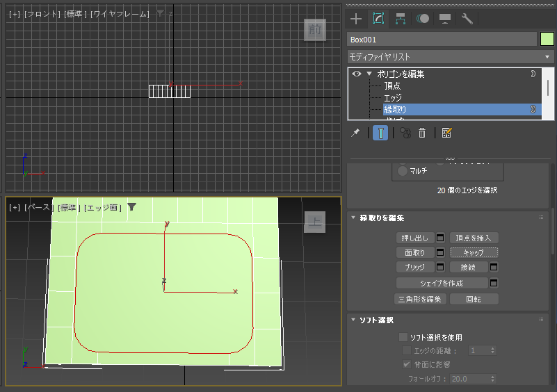Click エッジの距離 value field
The width and height of the screenshot is (557, 392).
pyautogui.click(x=479, y=350)
